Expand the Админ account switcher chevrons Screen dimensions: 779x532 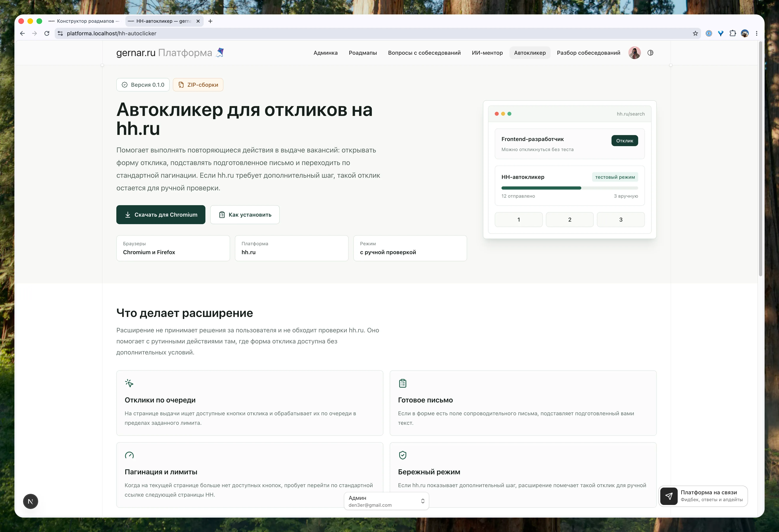point(423,501)
